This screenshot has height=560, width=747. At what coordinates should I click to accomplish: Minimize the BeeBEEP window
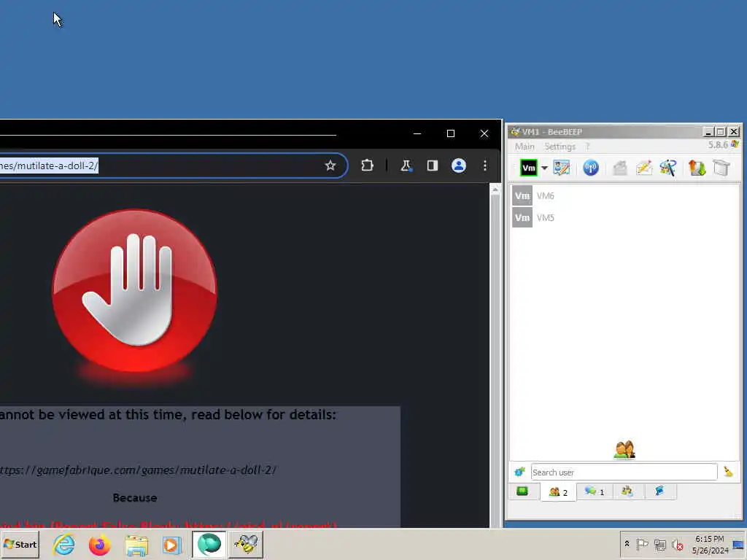708,132
